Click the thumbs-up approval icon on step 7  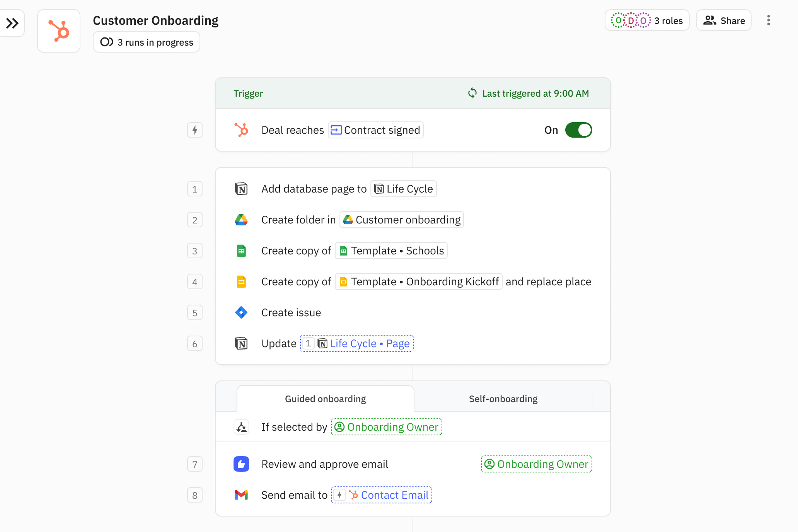point(241,464)
